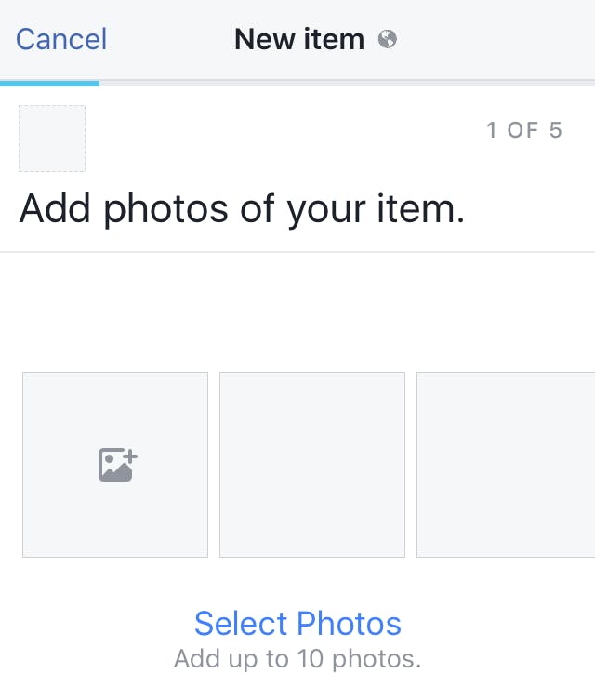The width and height of the screenshot is (595, 700).
Task: Click the blue filled progress bar segment
Action: click(x=49, y=83)
